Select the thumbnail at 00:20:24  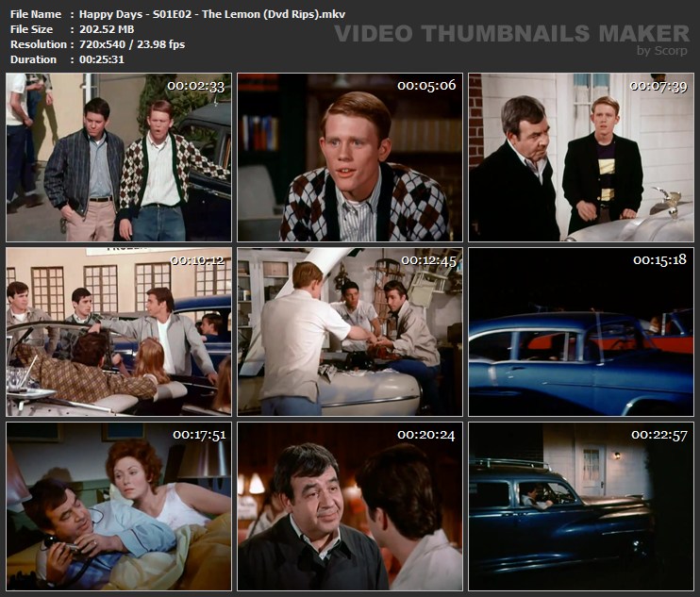click(x=350, y=506)
